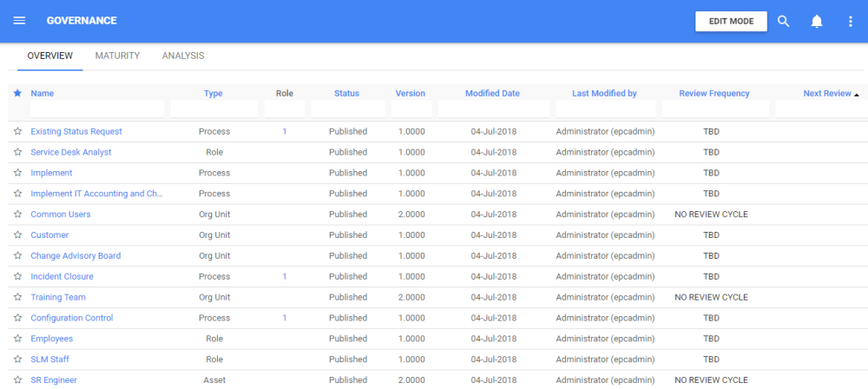
Task: Open the vertical three-dot options menu
Action: [851, 21]
